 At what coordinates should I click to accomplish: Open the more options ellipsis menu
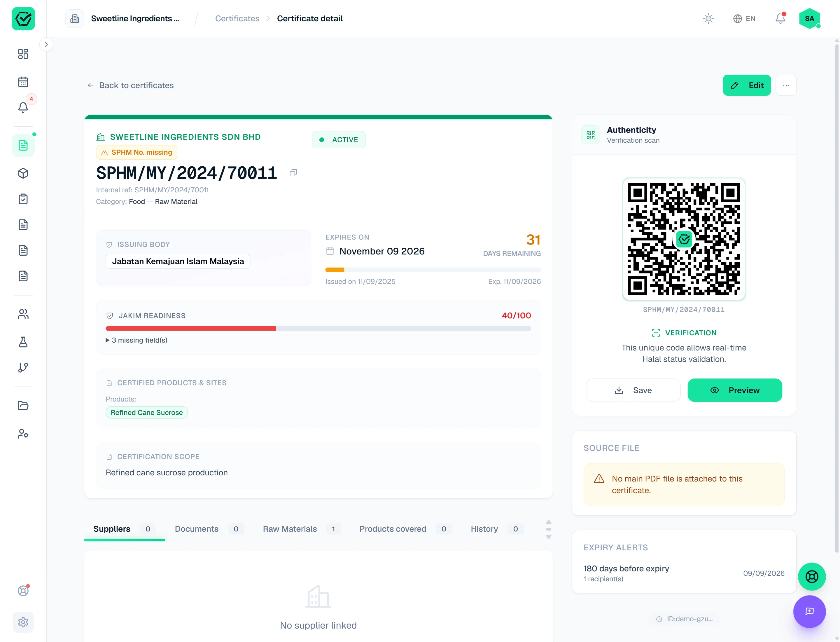pos(786,85)
